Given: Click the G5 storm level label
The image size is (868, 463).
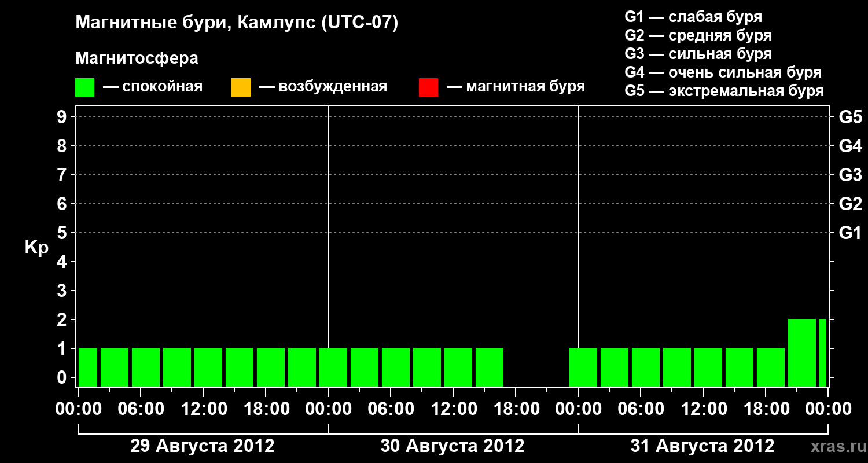Looking at the screenshot, I should (850, 117).
